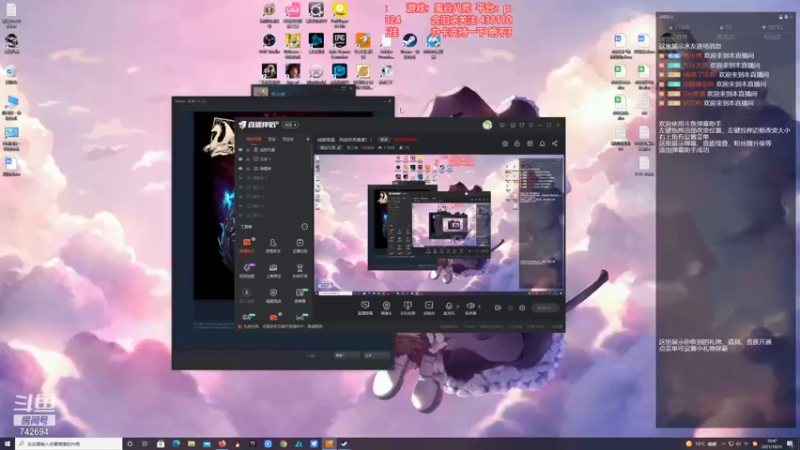The height and width of the screenshot is (450, 800).
Task: Click the stream preview area
Action: coord(439,225)
